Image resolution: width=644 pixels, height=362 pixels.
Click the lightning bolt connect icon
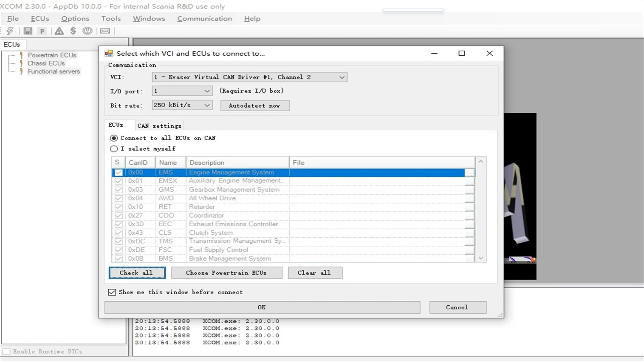coord(10,31)
